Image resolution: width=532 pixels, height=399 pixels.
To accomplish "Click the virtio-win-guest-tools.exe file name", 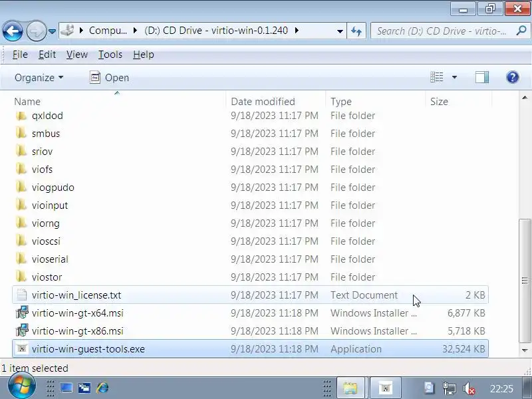I will pos(88,349).
